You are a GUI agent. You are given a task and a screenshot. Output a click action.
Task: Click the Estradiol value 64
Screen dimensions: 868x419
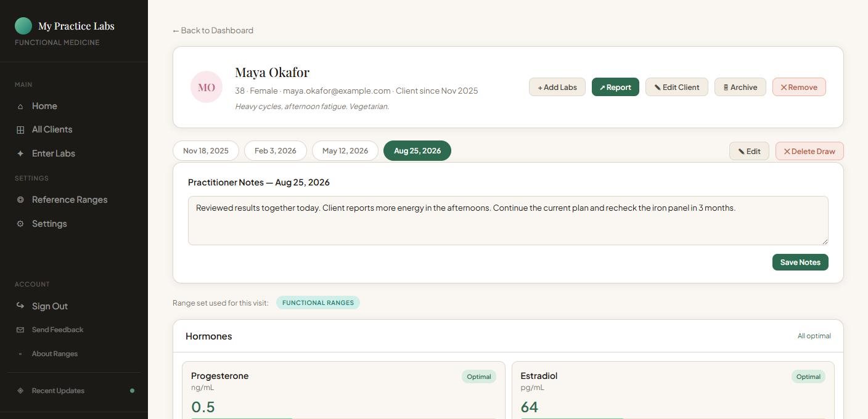(x=529, y=407)
